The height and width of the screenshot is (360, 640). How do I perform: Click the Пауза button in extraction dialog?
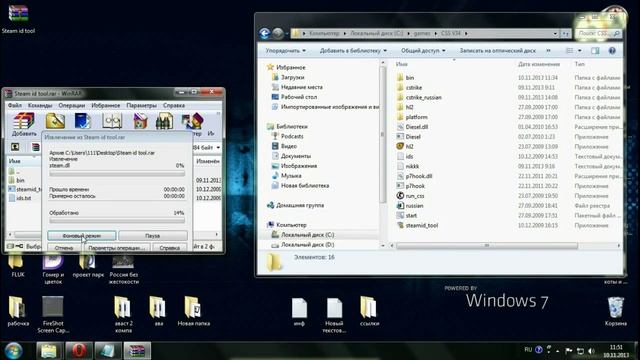click(153, 236)
